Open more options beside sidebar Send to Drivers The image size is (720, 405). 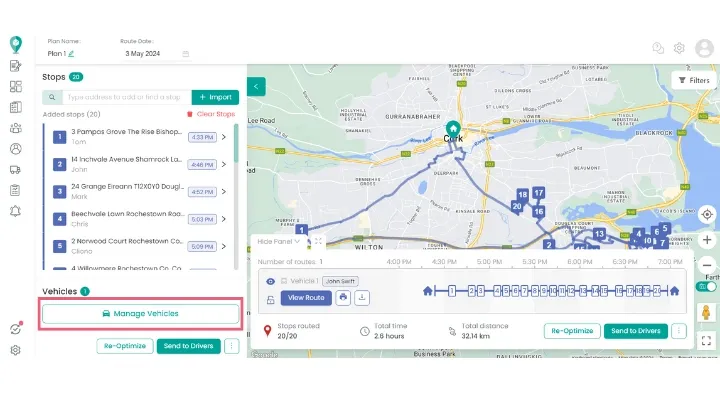[x=231, y=346]
